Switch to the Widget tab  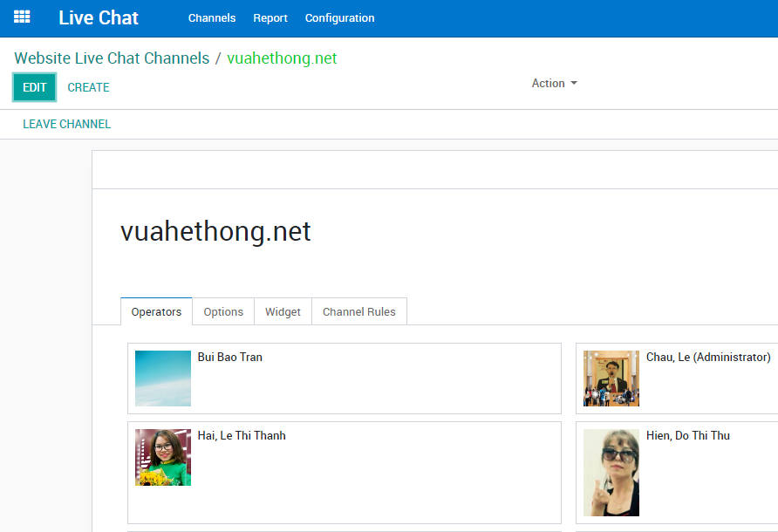click(x=283, y=311)
